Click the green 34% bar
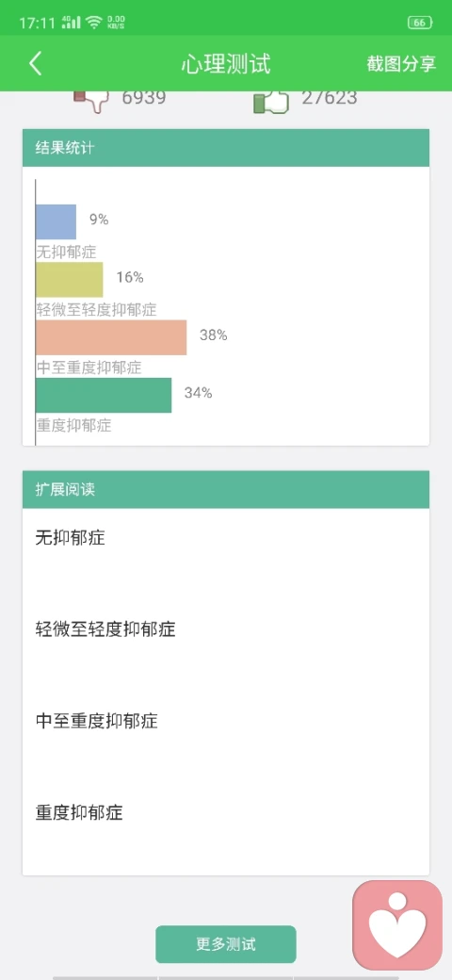 click(104, 395)
